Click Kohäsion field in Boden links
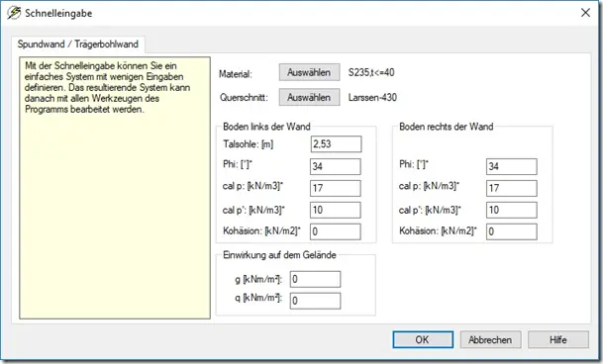 click(x=336, y=231)
